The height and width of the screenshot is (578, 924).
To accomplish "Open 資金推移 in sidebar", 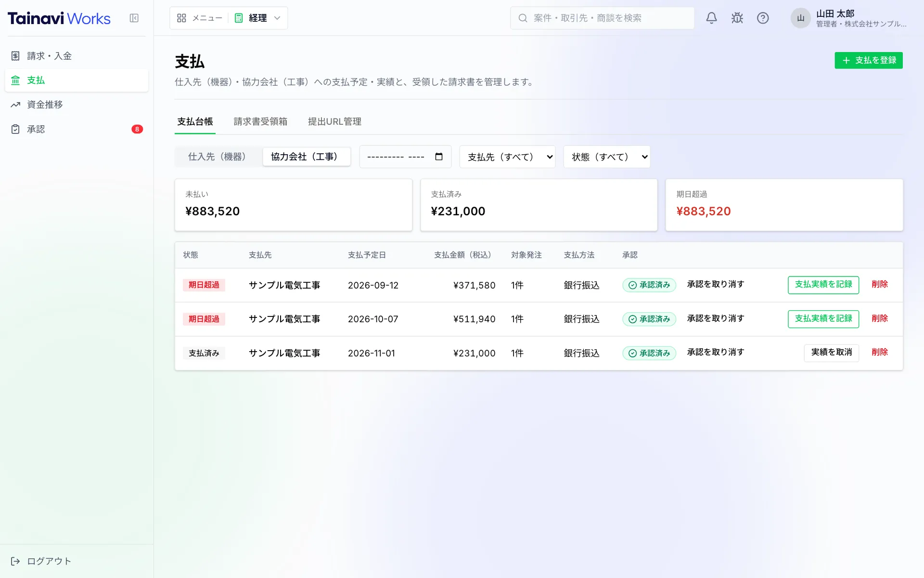I will 77,105.
